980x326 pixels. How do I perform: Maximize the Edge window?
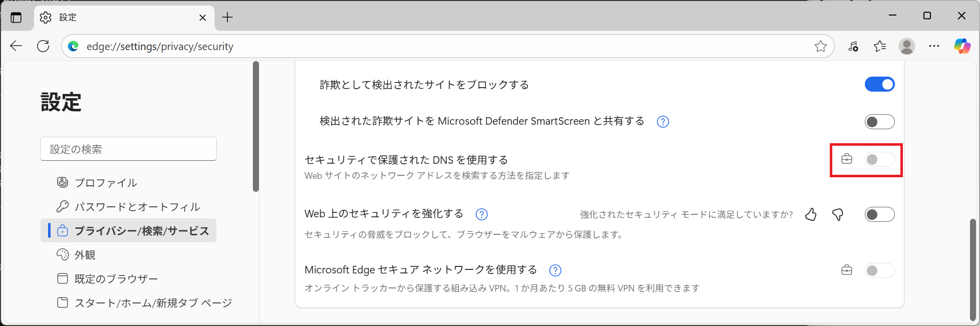coord(927,16)
